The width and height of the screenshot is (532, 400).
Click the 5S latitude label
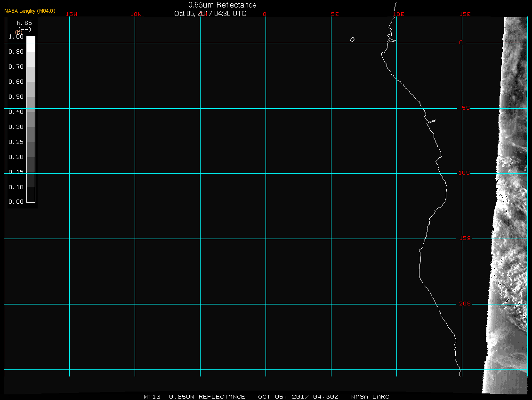pyautogui.click(x=466, y=108)
